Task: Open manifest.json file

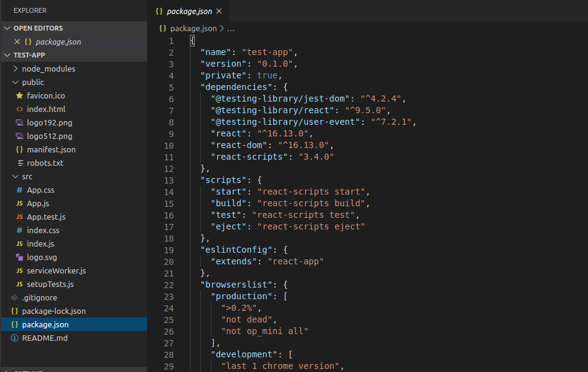Action: 51,149
